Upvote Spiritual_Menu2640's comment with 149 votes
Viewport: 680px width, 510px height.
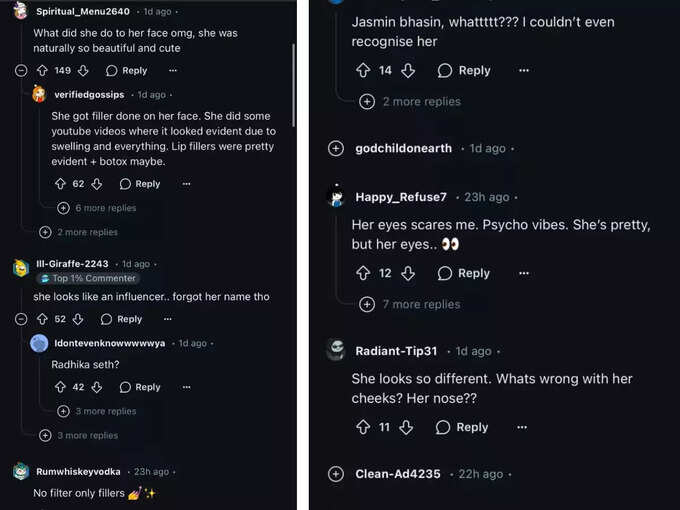[42, 70]
